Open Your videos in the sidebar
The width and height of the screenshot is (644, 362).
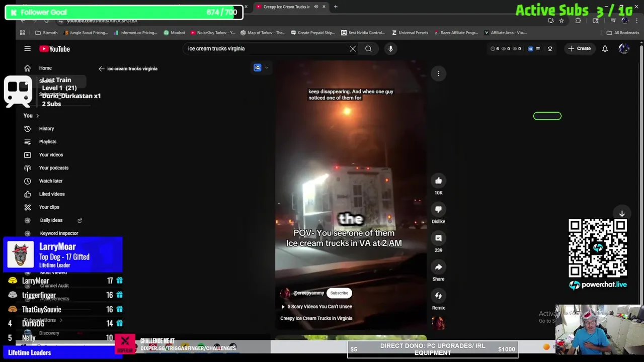coord(51,155)
